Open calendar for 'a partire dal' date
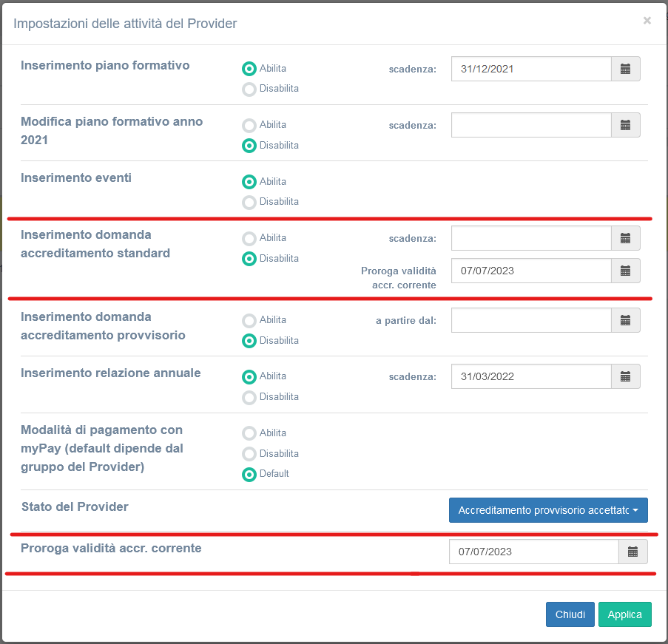Image resolution: width=668 pixels, height=644 pixels. [x=625, y=320]
